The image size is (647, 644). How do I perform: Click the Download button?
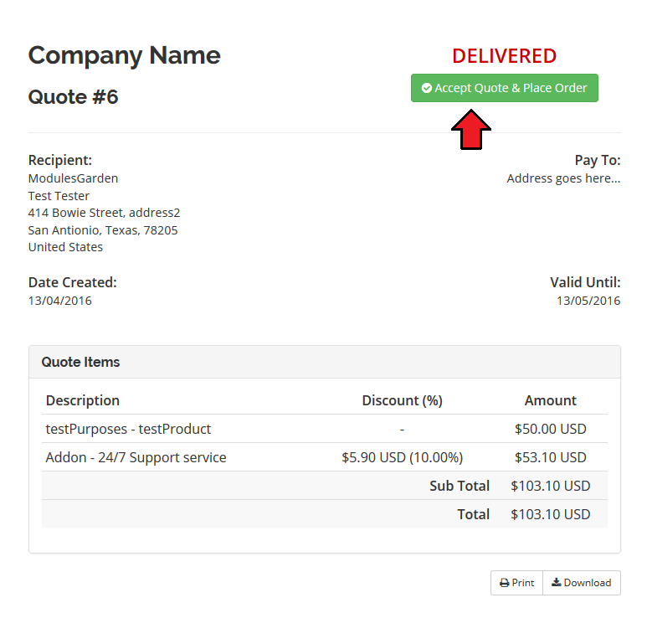[x=582, y=583]
